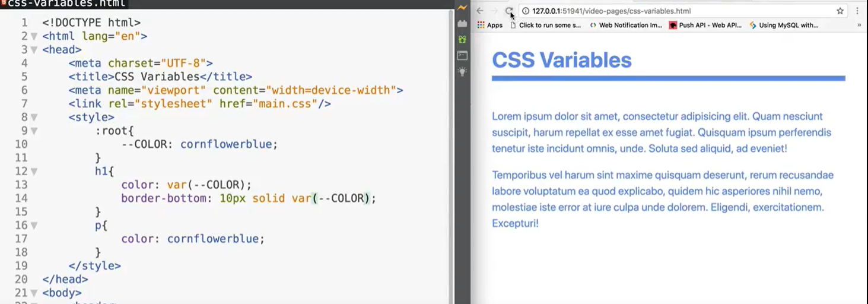Screen dimensions: 868x304
Task: Collapse the h1 rule fold arrow on line 12
Action: point(34,172)
